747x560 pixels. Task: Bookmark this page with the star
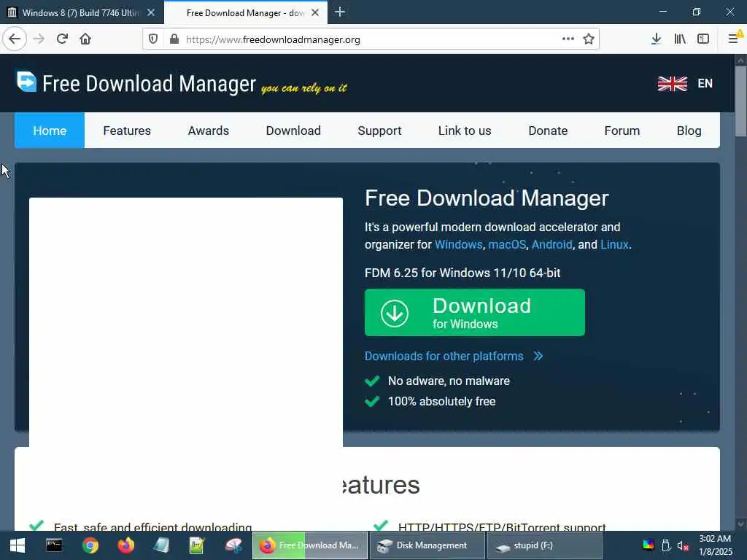coord(589,39)
